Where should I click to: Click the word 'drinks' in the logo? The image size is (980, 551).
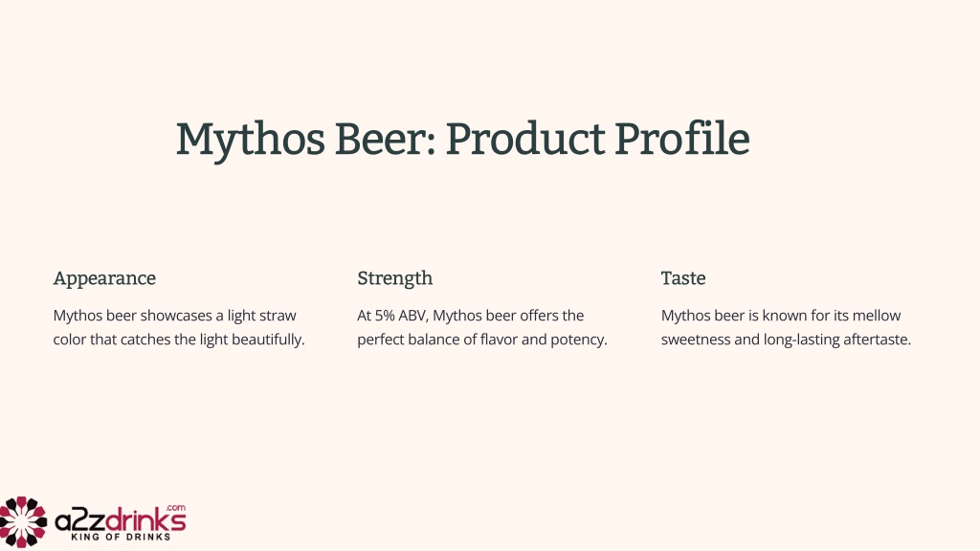coord(145,519)
